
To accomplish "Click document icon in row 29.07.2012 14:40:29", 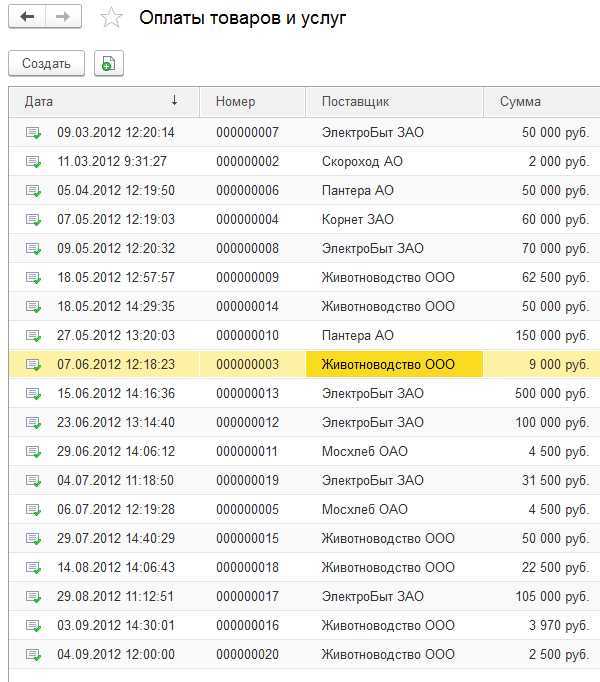I will pyautogui.click(x=34, y=538).
